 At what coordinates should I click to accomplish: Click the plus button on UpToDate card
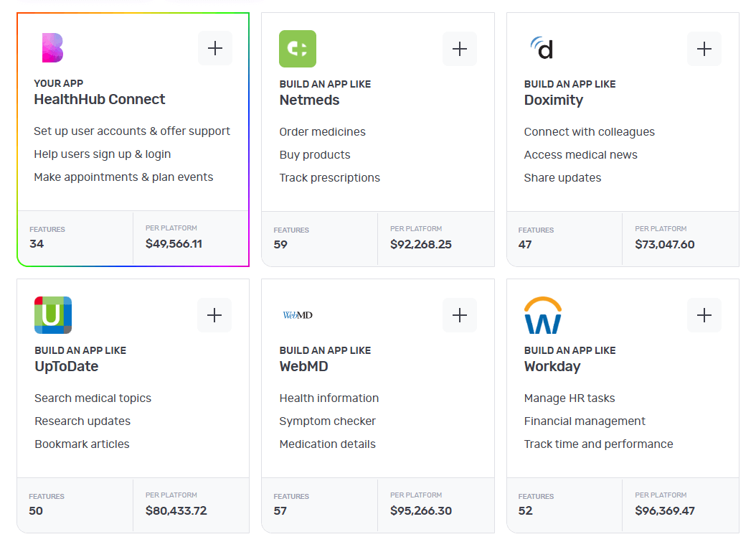coord(214,315)
